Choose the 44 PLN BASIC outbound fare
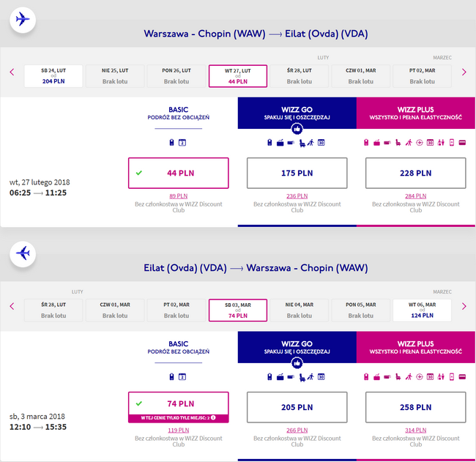The width and height of the screenshot is (476, 462). pyautogui.click(x=178, y=173)
